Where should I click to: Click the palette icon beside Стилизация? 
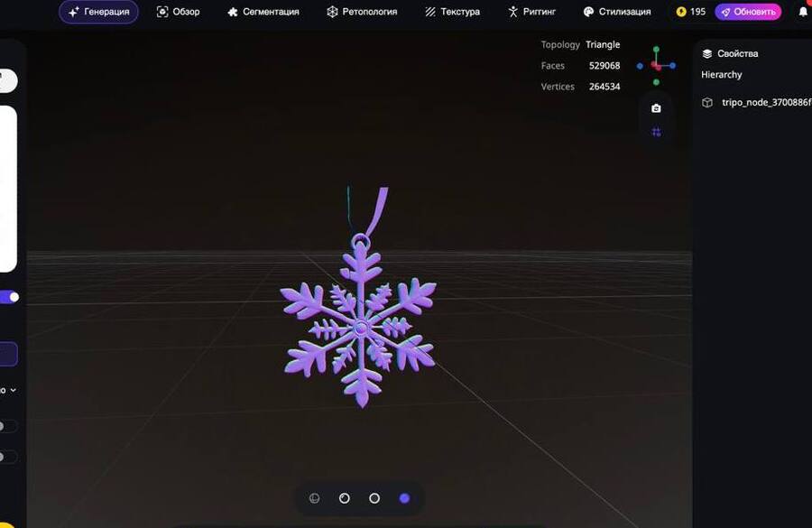pos(588,12)
